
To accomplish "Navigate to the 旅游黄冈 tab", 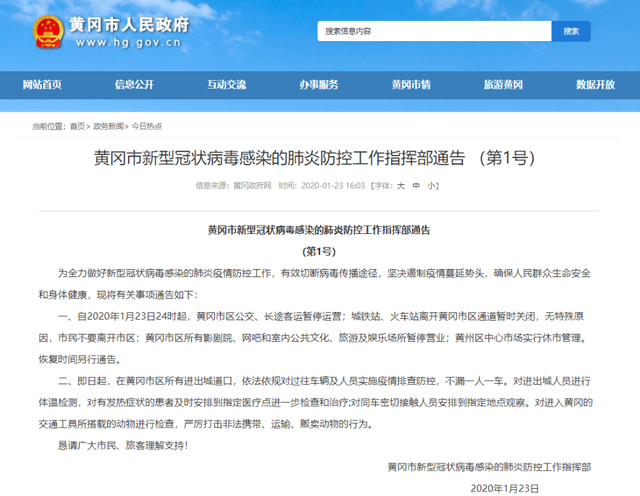I will click(503, 84).
